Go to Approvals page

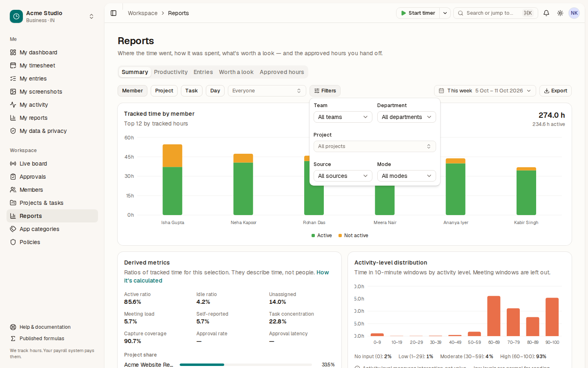point(52,177)
